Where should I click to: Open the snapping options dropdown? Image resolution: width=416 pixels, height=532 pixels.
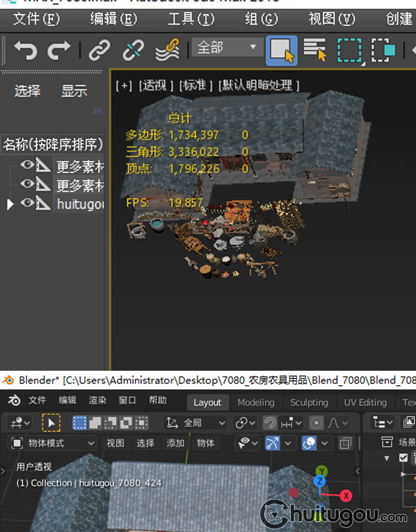click(x=291, y=423)
